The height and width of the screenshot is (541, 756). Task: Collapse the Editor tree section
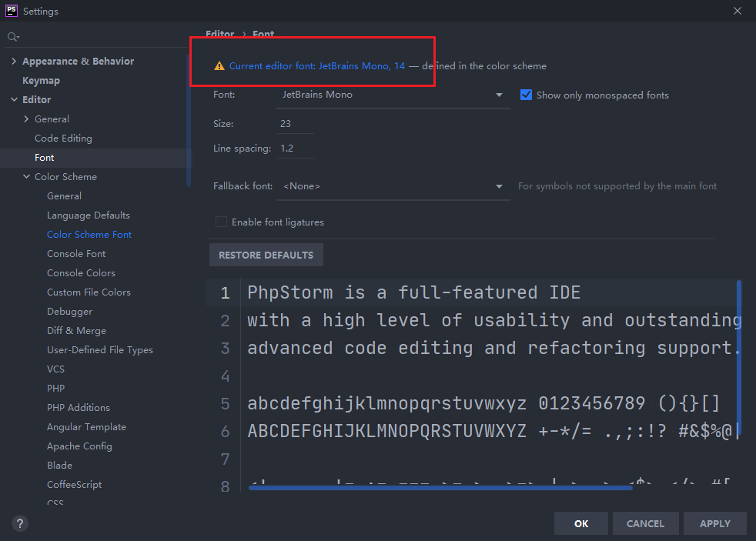coord(14,100)
